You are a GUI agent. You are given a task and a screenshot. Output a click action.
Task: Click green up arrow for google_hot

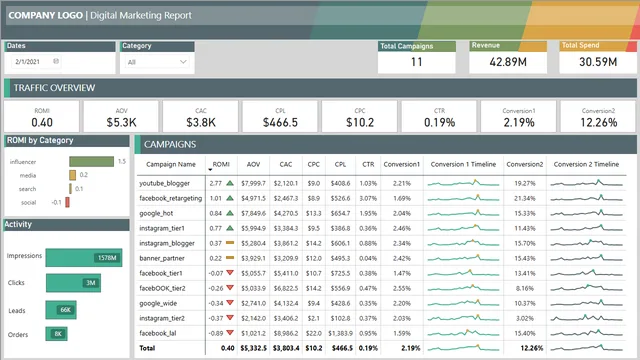[230, 213]
